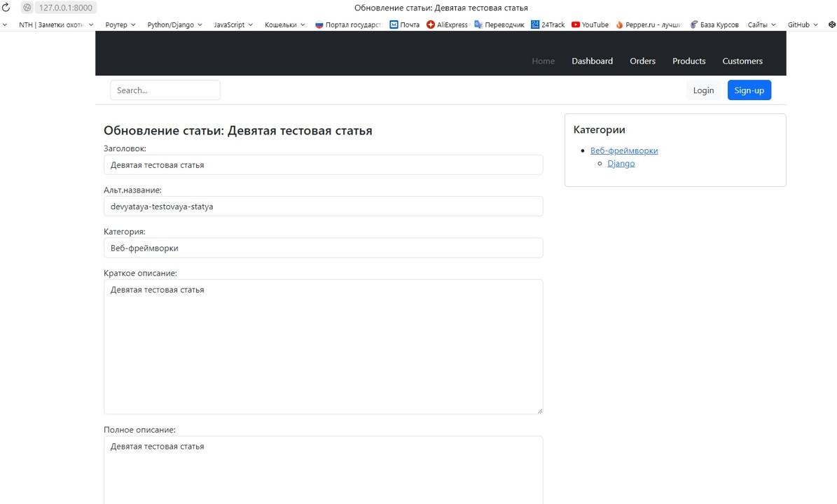Open the Orders nav item

642,61
